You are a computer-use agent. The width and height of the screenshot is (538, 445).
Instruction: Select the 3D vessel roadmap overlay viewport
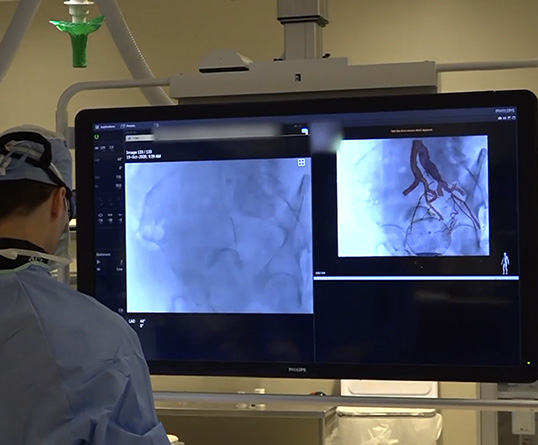click(x=413, y=196)
